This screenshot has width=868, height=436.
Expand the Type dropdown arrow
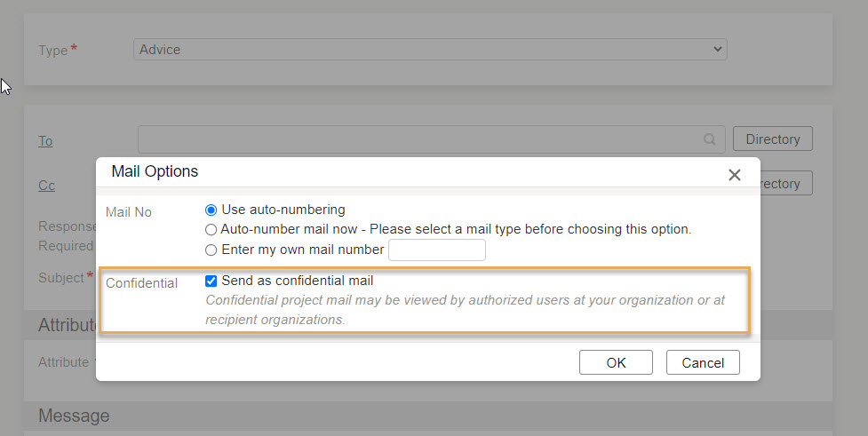(718, 49)
